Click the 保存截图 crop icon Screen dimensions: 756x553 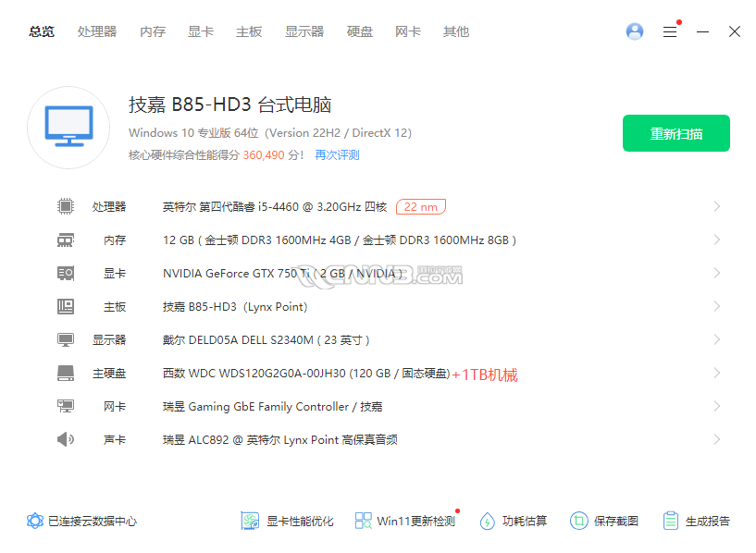[578, 521]
